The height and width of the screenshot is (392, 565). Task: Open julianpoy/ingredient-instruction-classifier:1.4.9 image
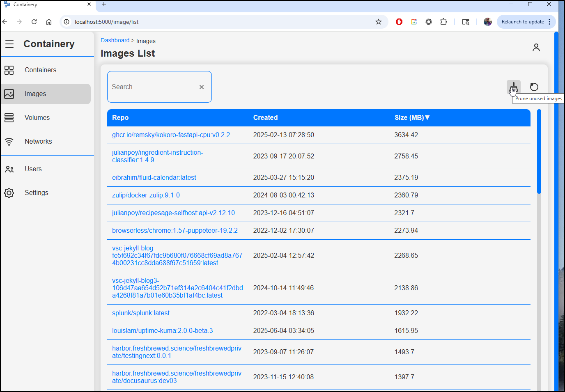click(x=158, y=156)
